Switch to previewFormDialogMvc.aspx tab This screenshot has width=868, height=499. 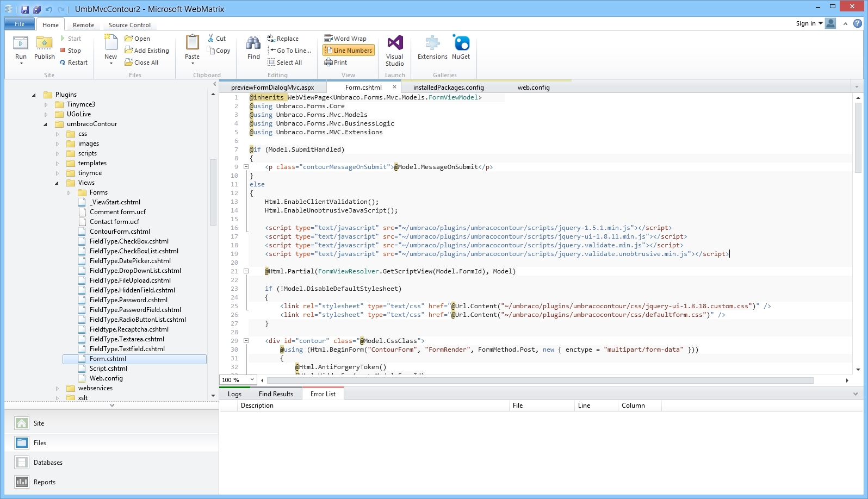click(x=272, y=87)
